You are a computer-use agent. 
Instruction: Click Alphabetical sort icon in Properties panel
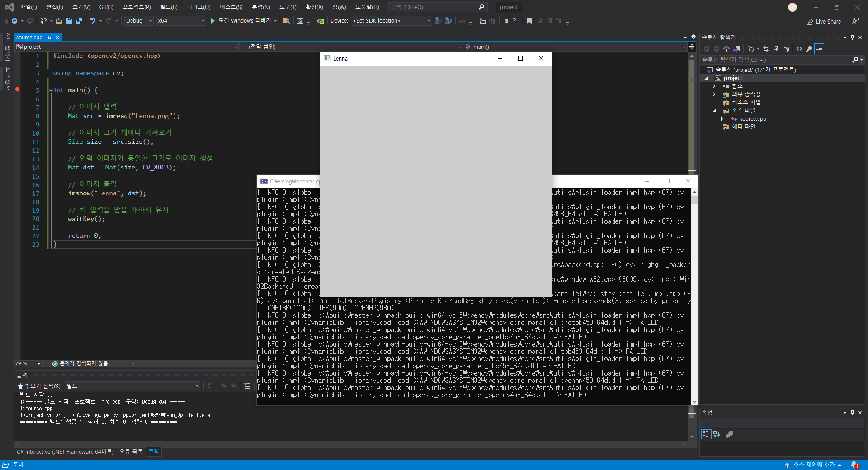[717, 434]
